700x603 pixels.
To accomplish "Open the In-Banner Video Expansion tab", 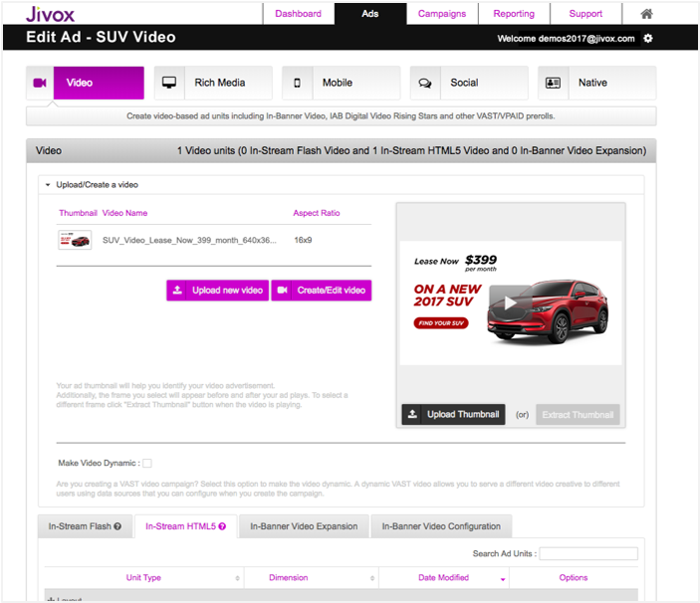I will click(304, 526).
